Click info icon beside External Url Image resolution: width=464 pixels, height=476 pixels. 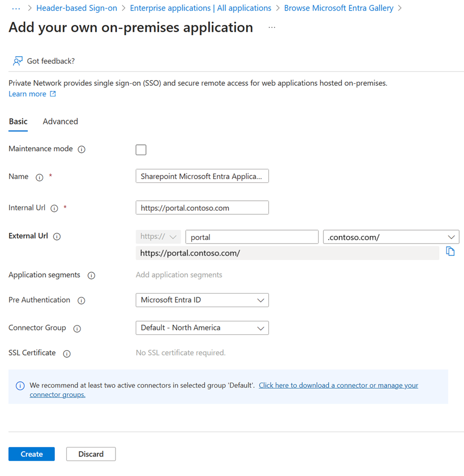point(57,237)
